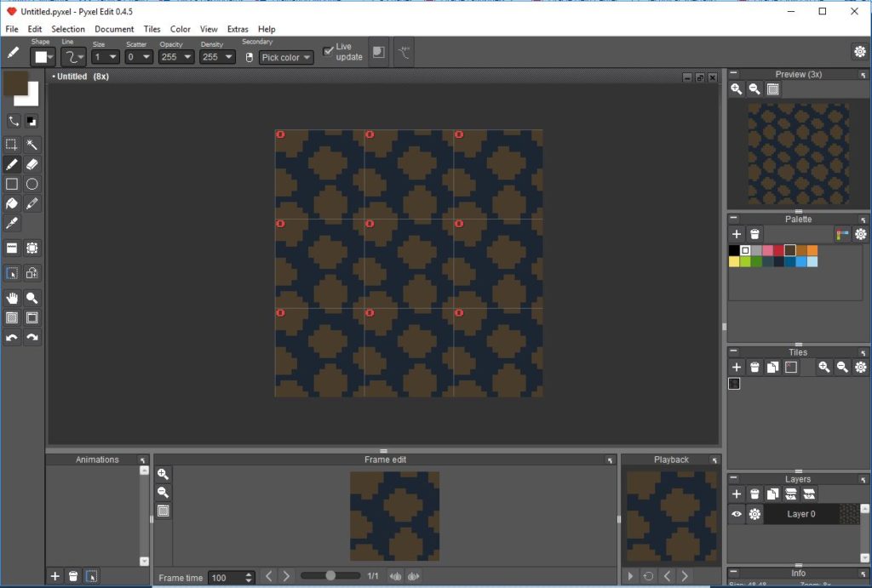872x588 pixels.
Task: Expand the Pick color dropdown
Action: pos(305,57)
